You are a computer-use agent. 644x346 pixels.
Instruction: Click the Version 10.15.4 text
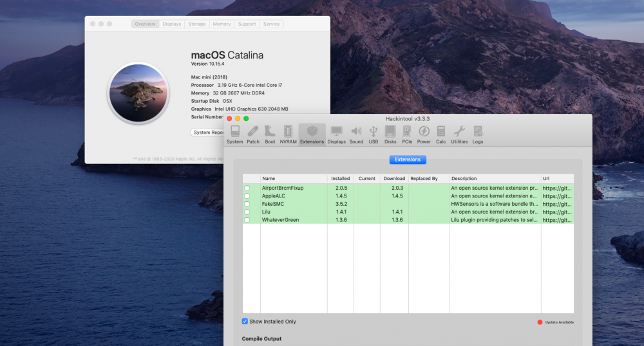click(207, 64)
